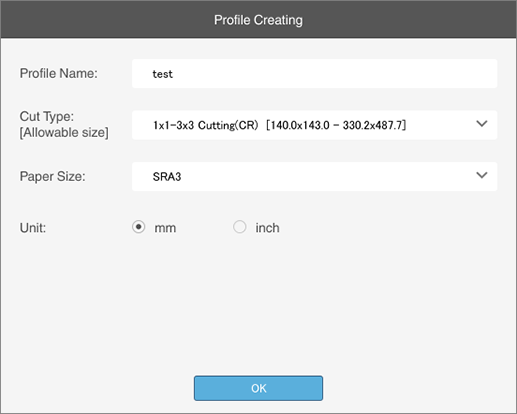Open the Cut Type dropdown list
Screen dimensions: 517x414
314,125
